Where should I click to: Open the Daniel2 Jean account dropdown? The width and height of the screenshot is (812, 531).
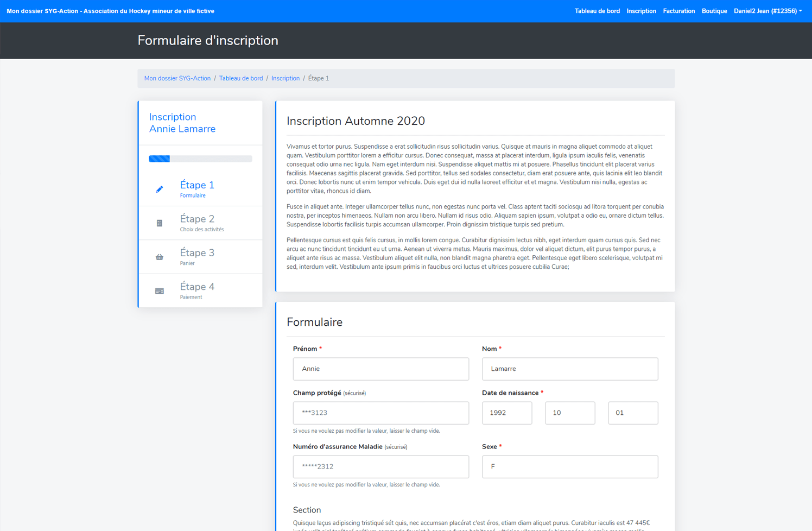[x=767, y=10]
